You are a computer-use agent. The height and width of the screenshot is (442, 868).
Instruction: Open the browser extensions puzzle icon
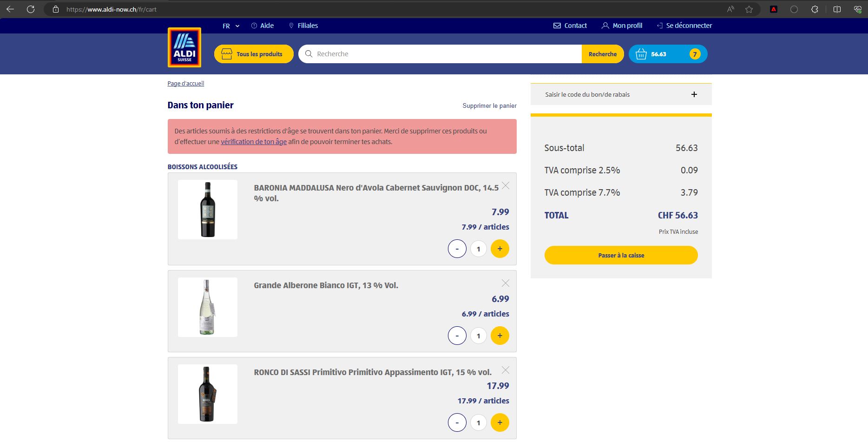815,9
